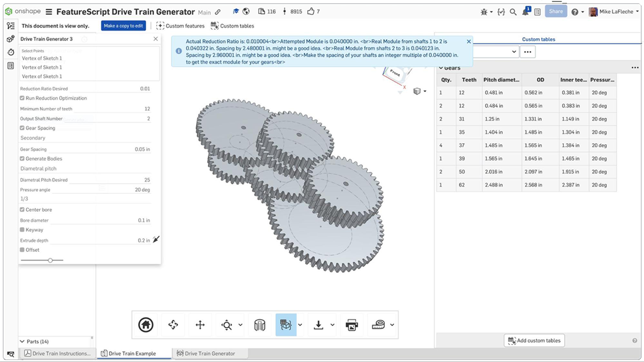
Task: Open the export options dropdown arrow
Action: click(332, 325)
